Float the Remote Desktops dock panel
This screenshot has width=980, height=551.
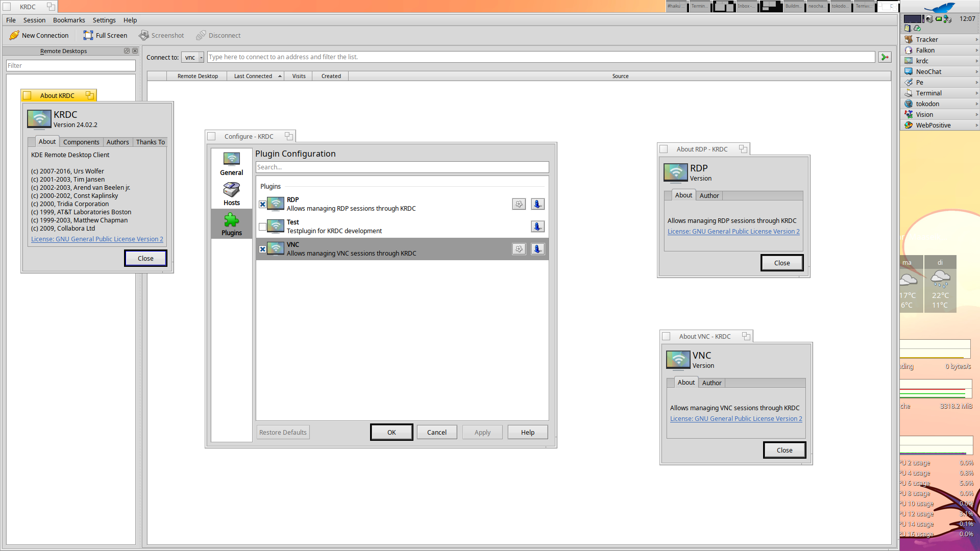tap(127, 51)
